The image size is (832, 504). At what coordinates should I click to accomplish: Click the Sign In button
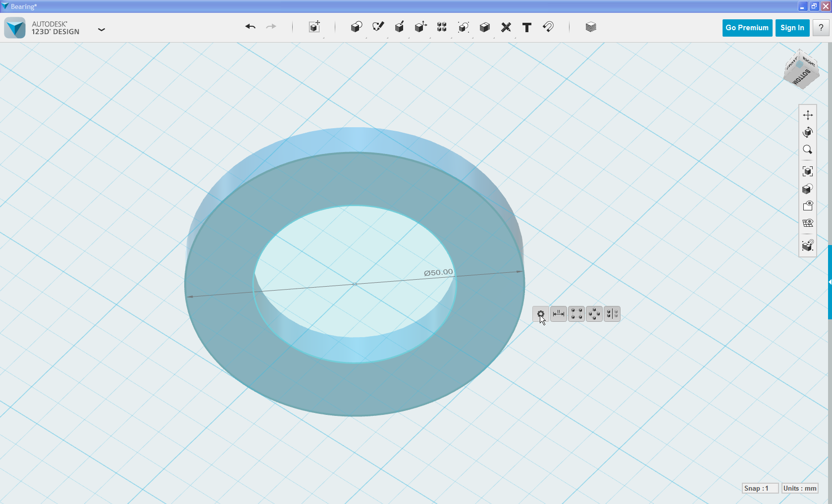tap(792, 28)
